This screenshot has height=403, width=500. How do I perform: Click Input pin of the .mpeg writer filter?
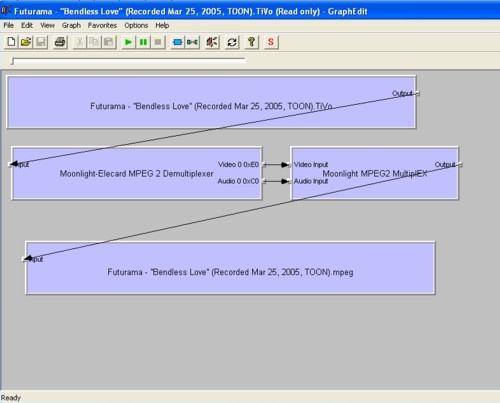tap(24, 259)
